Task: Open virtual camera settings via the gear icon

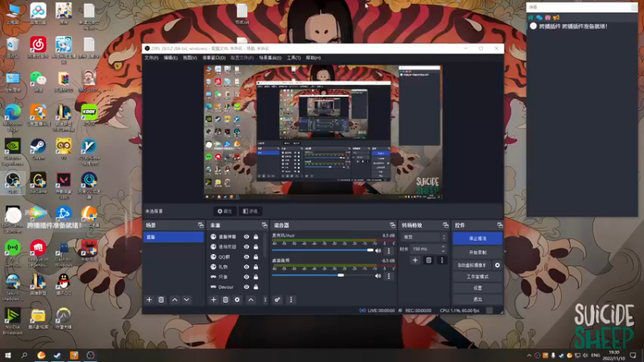Action: [x=497, y=265]
